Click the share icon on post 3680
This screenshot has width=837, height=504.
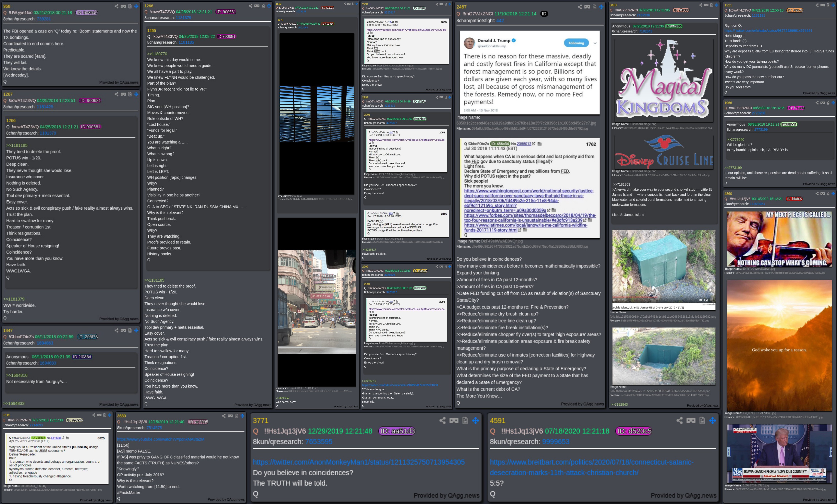point(224,416)
